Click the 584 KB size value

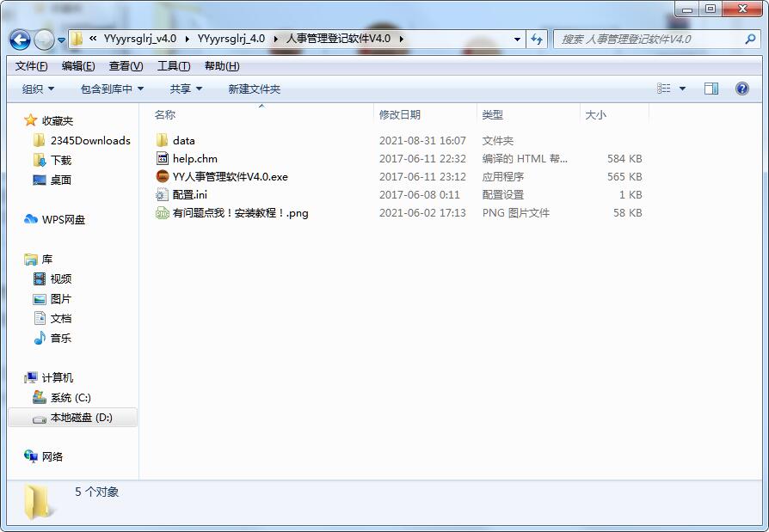(x=624, y=159)
